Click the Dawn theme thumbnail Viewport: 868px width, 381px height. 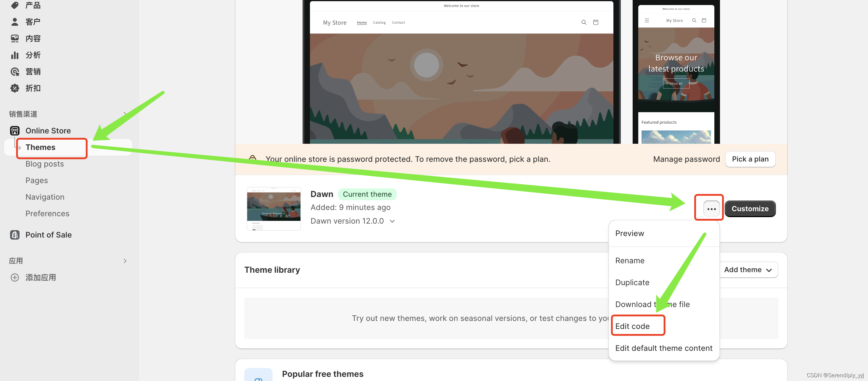[x=274, y=209]
